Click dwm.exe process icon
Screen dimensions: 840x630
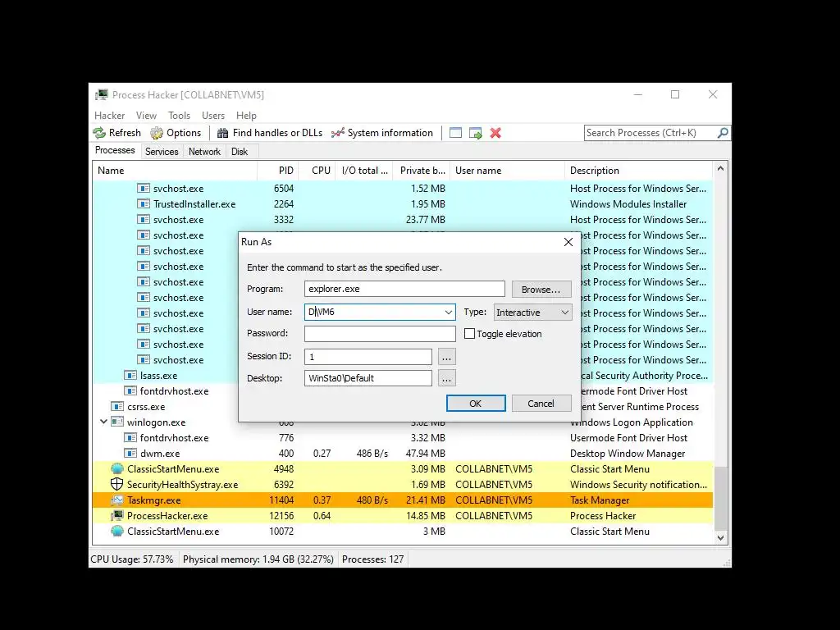click(x=130, y=453)
